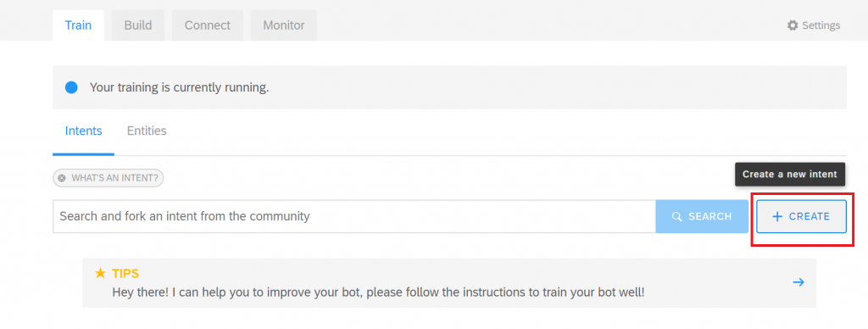Open tips with the blue arrow icon
The height and width of the screenshot is (329, 868).
pyautogui.click(x=798, y=282)
